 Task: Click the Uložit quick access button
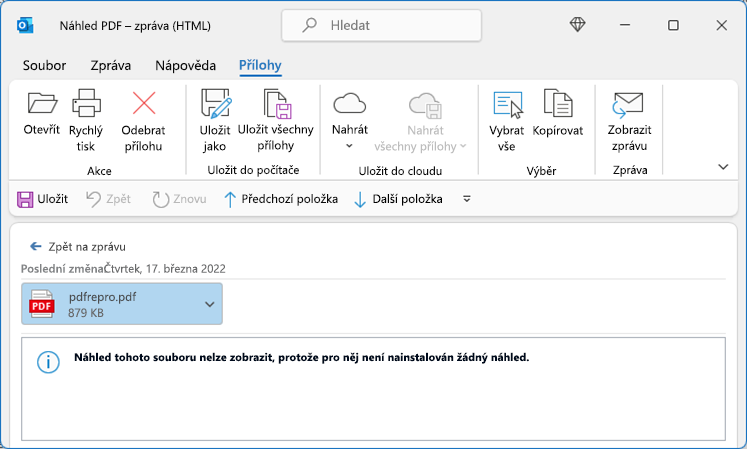pos(43,199)
